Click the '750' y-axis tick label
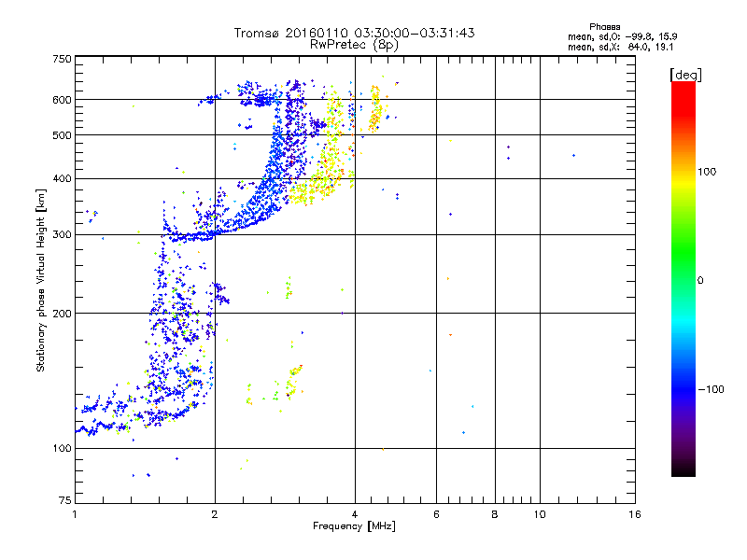This screenshot has width=747, height=560. 62,59
